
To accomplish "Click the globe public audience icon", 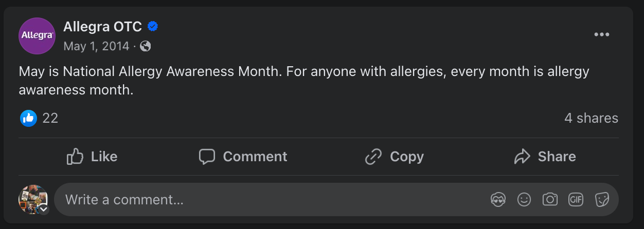I will click(146, 46).
